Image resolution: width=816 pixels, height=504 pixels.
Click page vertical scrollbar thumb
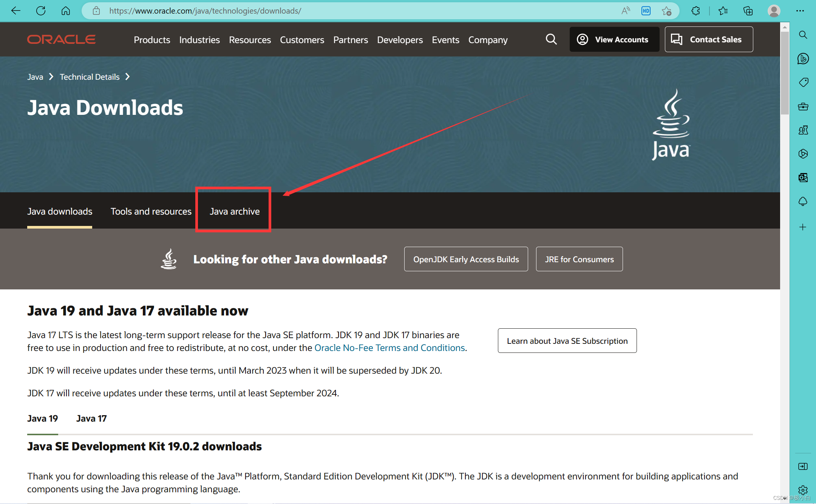click(785, 73)
